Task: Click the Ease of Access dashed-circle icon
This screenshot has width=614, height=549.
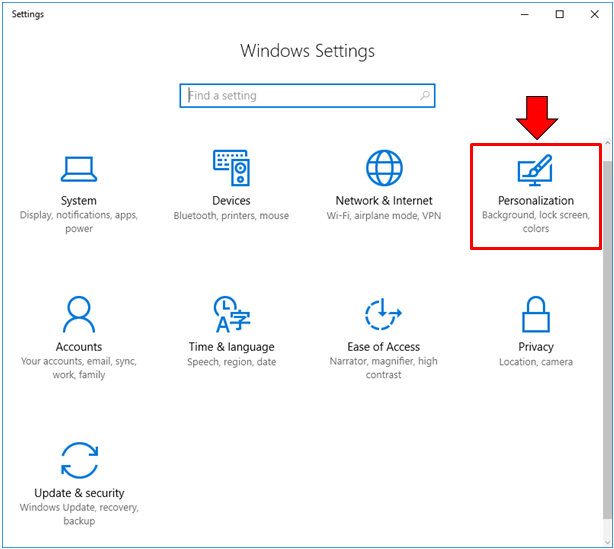Action: 384,315
